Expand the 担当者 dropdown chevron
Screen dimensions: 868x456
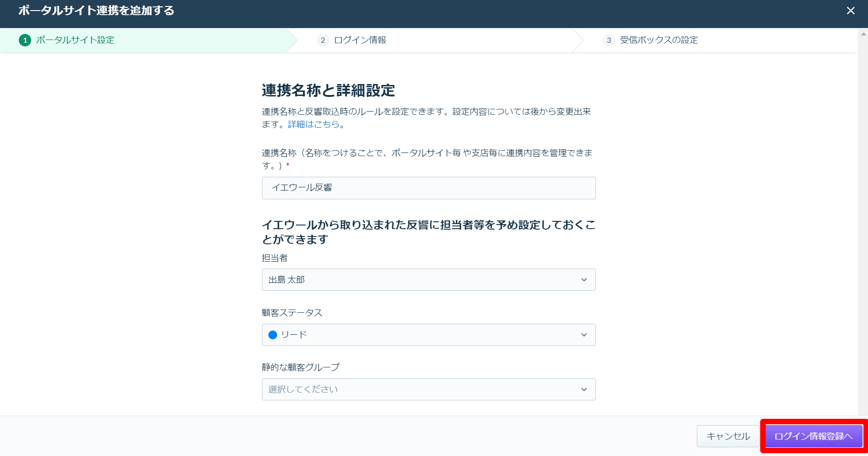(x=584, y=280)
